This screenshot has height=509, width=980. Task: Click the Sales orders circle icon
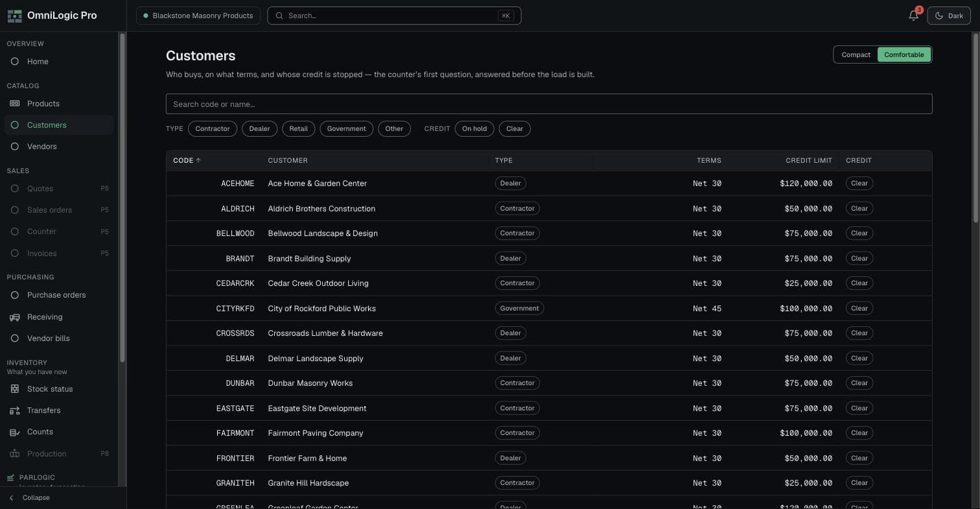point(15,210)
